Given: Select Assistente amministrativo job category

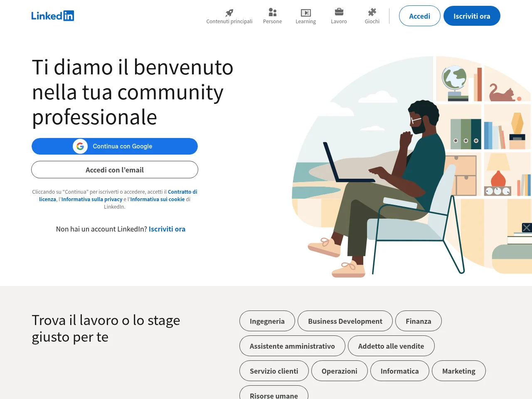Looking at the screenshot, I should click(x=292, y=346).
